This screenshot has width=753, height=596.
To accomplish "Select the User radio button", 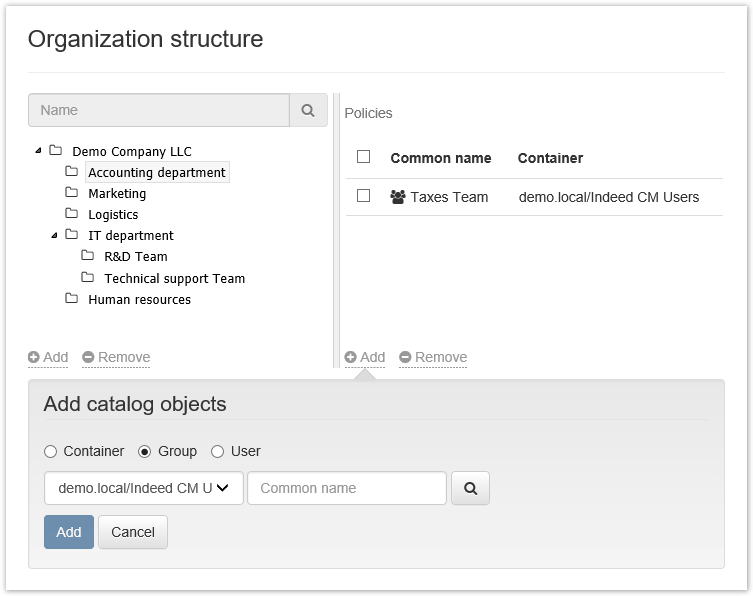I will 218,452.
